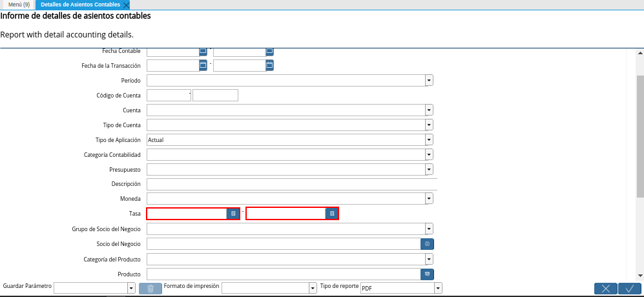Open Producto search lookup icon

(427, 274)
